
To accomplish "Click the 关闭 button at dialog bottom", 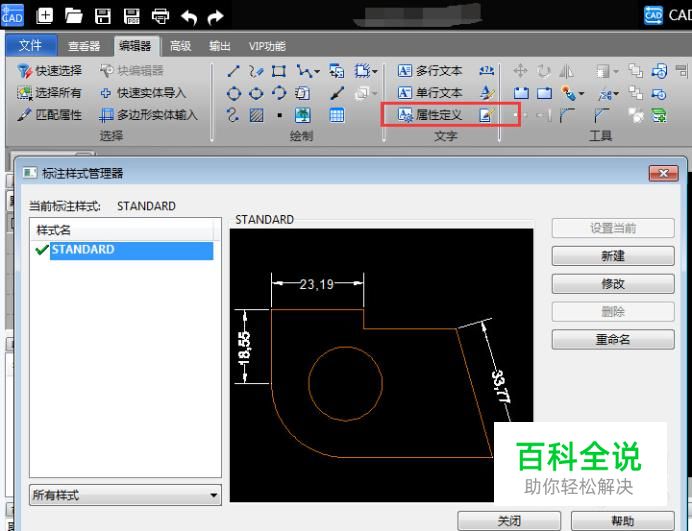I will (x=508, y=521).
